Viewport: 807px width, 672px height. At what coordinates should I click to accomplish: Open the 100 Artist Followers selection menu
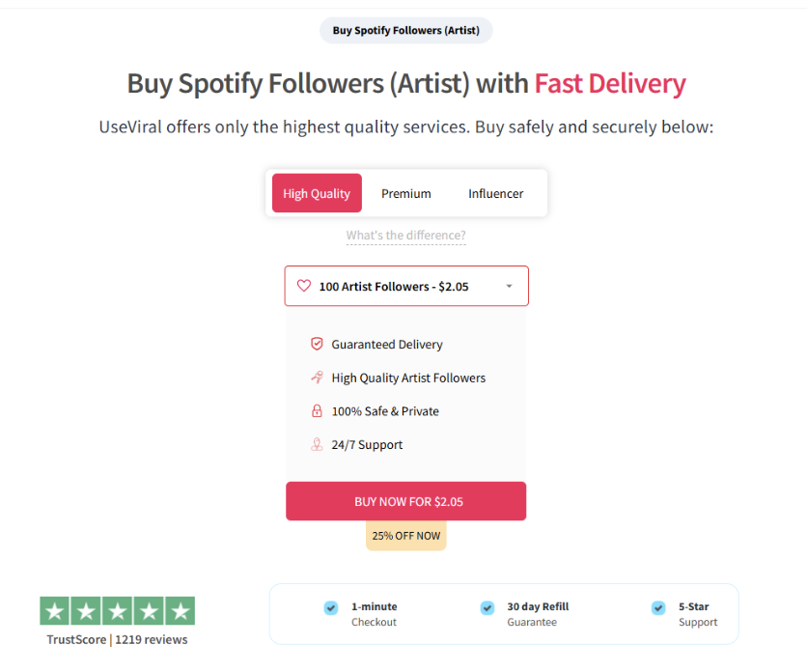coord(406,286)
